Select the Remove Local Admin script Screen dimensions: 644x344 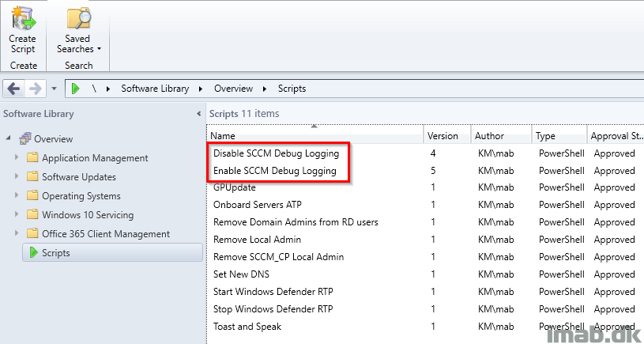(x=257, y=239)
